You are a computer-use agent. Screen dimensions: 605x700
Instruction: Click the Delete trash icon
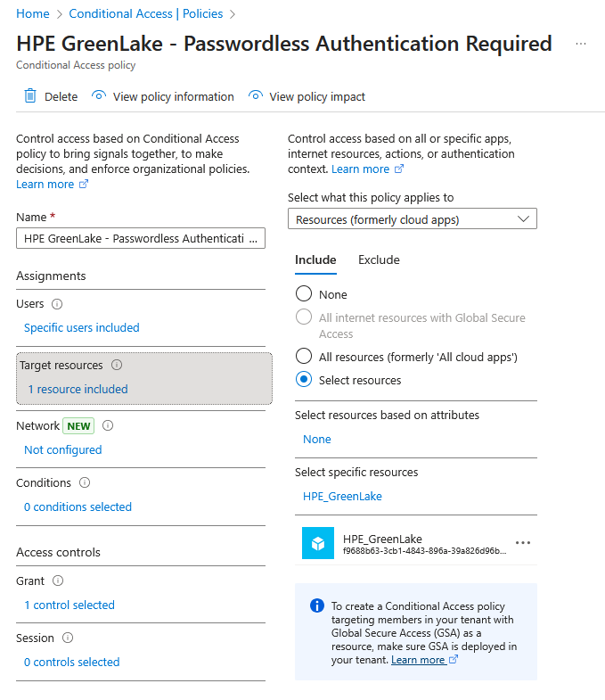tap(30, 96)
